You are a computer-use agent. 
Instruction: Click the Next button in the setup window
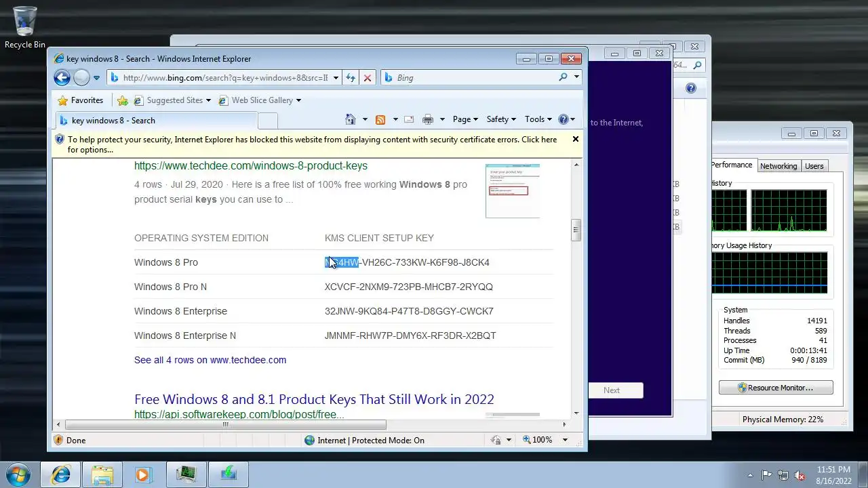pyautogui.click(x=612, y=390)
